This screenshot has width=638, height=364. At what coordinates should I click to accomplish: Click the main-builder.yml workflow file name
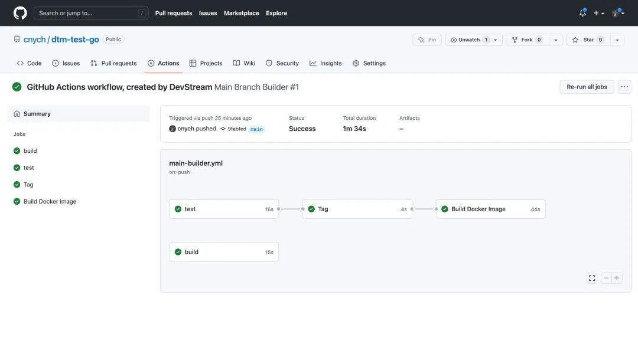(196, 163)
